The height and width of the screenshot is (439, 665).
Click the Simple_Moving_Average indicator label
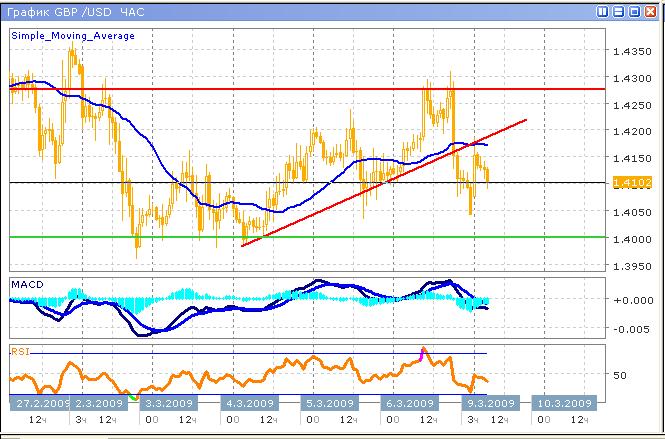[x=72, y=35]
